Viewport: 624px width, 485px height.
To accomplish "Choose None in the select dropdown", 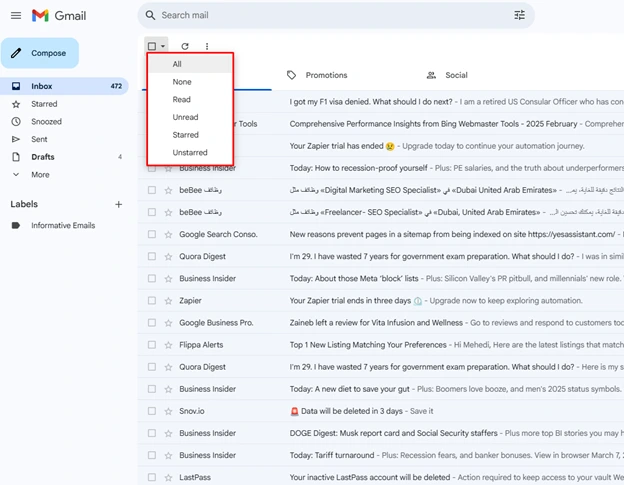I will [190, 82].
